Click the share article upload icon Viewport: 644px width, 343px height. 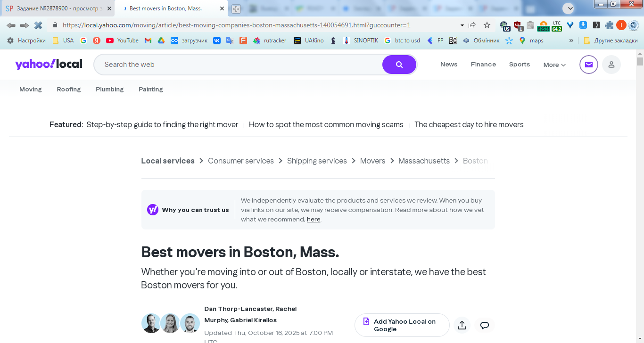click(x=462, y=325)
